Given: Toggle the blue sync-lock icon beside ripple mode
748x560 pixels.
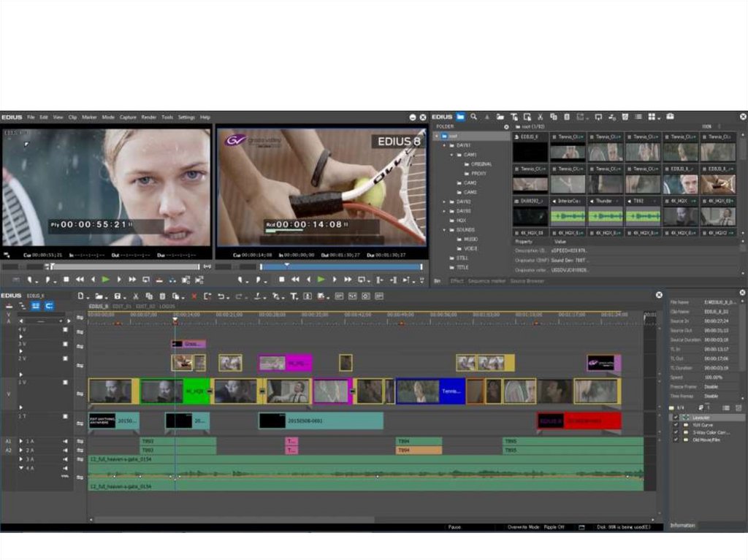Looking at the screenshot, I should pos(49,306).
